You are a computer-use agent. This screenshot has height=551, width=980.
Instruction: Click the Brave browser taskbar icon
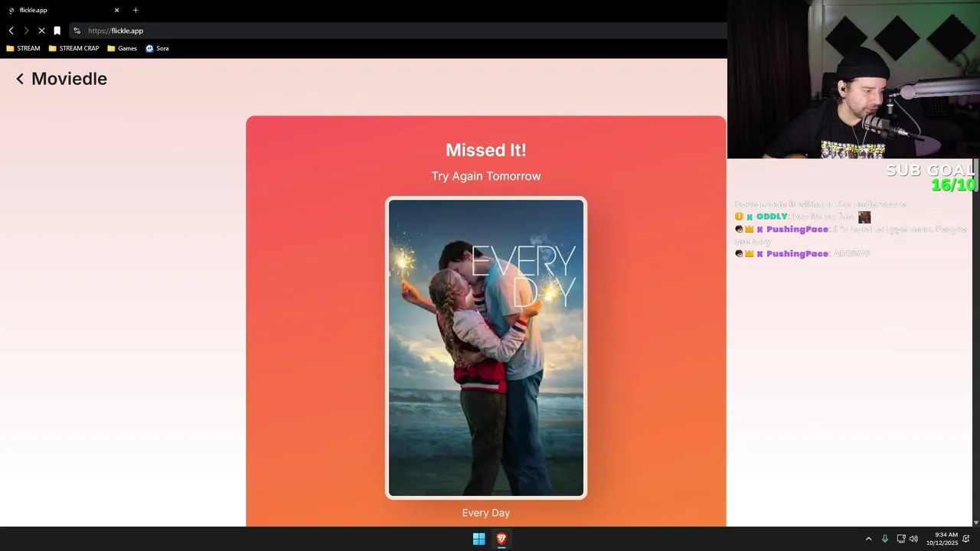pos(501,539)
